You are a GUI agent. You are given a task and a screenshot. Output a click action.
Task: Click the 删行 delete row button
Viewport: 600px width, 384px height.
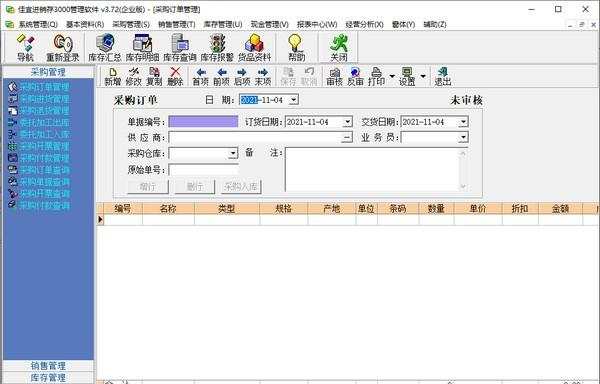tap(195, 187)
